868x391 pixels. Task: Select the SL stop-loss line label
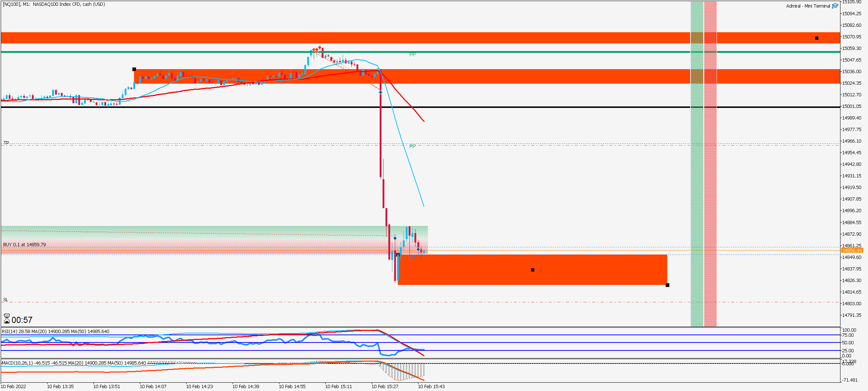click(5, 300)
